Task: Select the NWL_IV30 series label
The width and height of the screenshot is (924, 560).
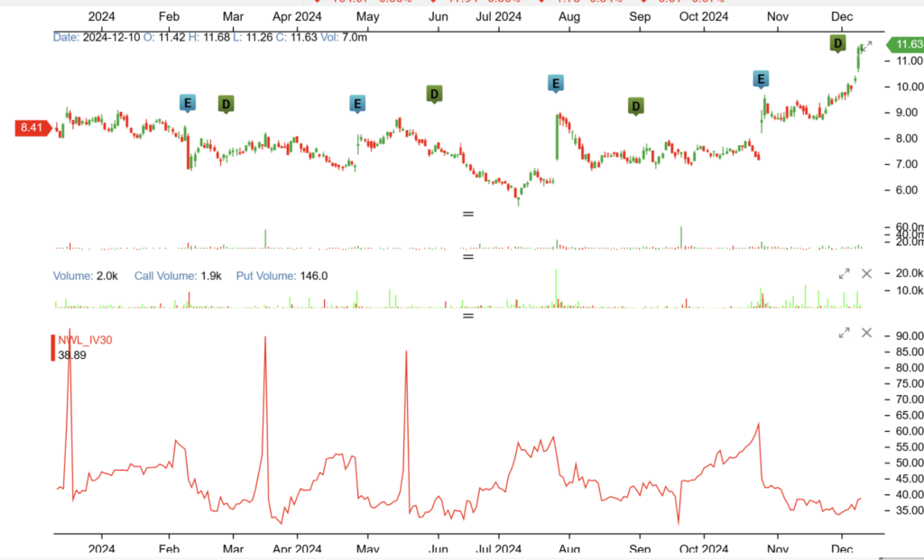Action: click(x=85, y=340)
